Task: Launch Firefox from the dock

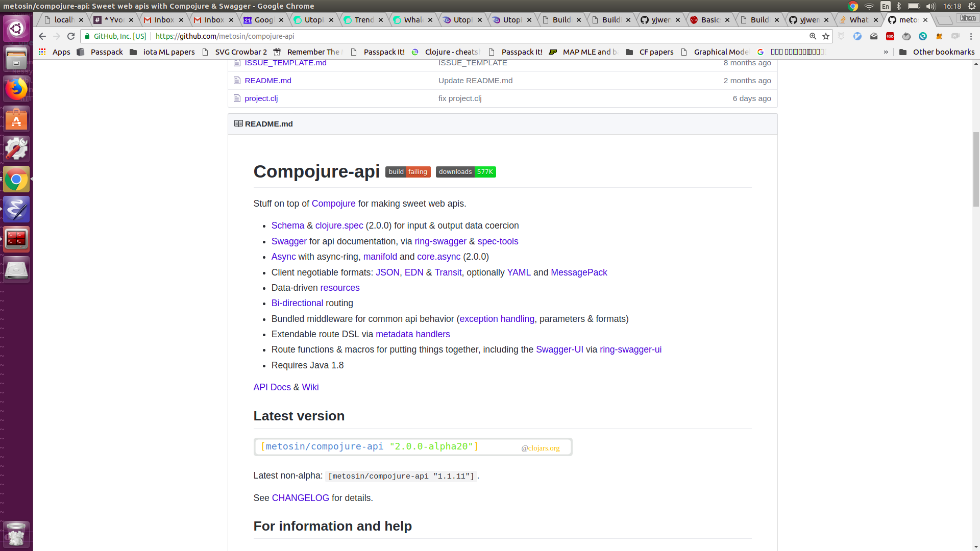Action: coord(16,89)
